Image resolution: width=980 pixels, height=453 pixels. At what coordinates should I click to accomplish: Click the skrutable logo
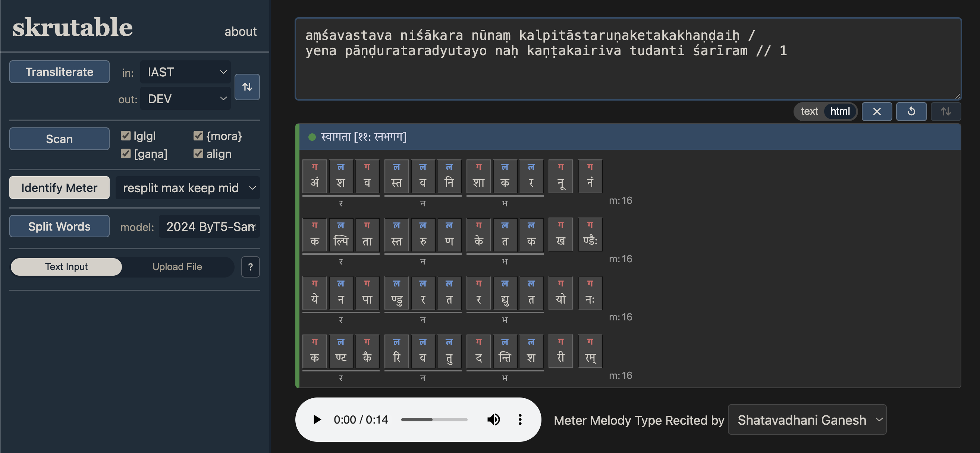point(72,27)
